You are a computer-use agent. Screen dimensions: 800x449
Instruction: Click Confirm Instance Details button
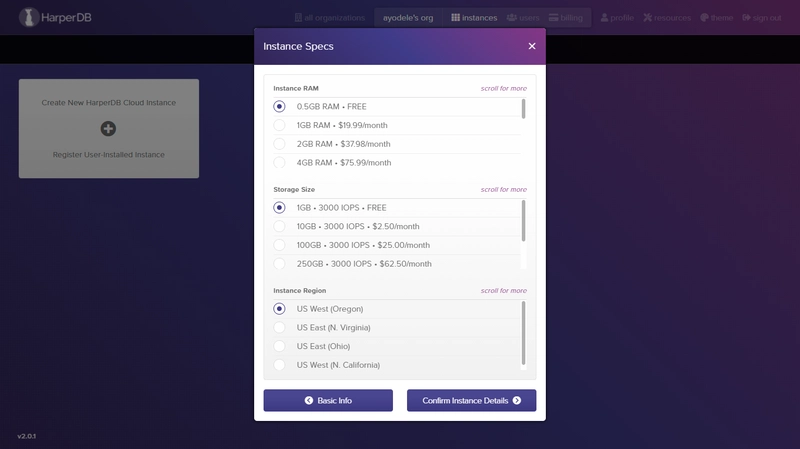(471, 401)
